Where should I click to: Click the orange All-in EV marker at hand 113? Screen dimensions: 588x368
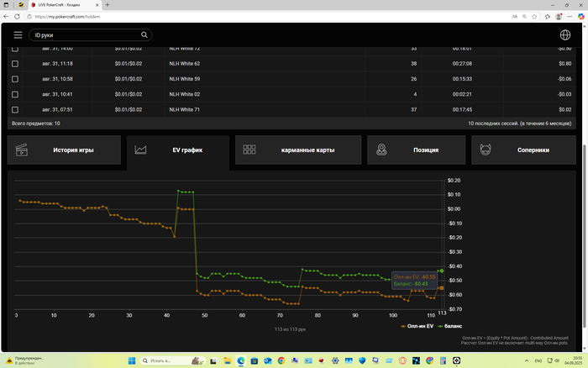click(x=442, y=287)
